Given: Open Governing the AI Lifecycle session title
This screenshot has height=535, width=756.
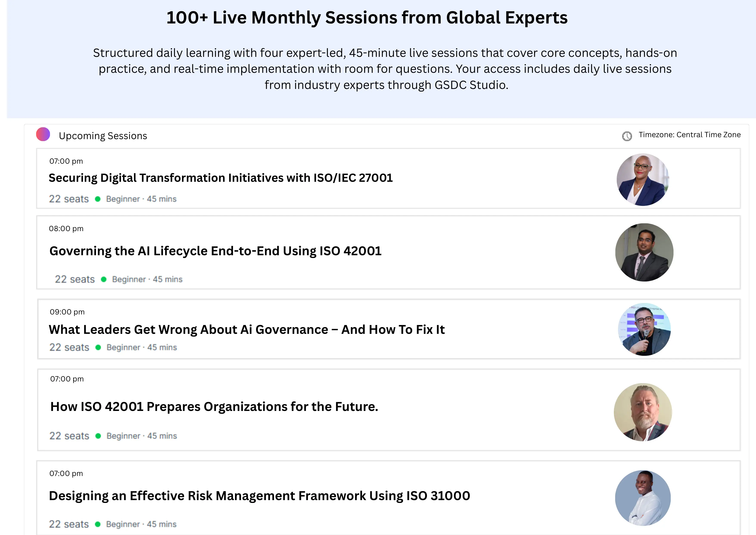Looking at the screenshot, I should click(x=215, y=251).
